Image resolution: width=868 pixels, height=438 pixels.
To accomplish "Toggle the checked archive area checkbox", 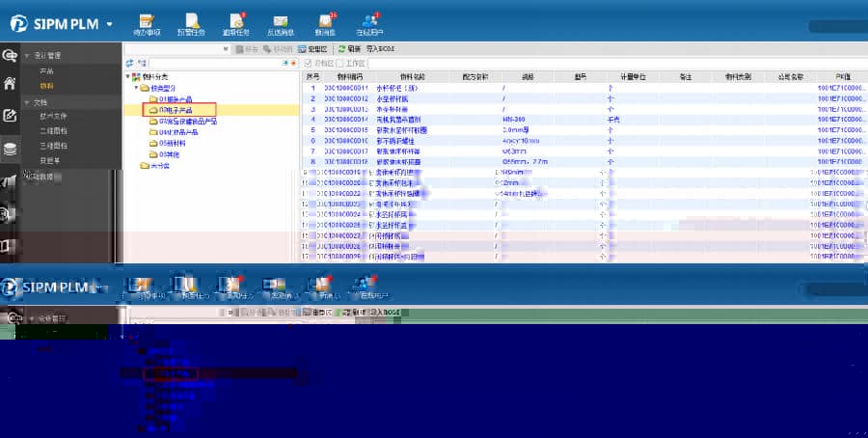I will [x=309, y=64].
